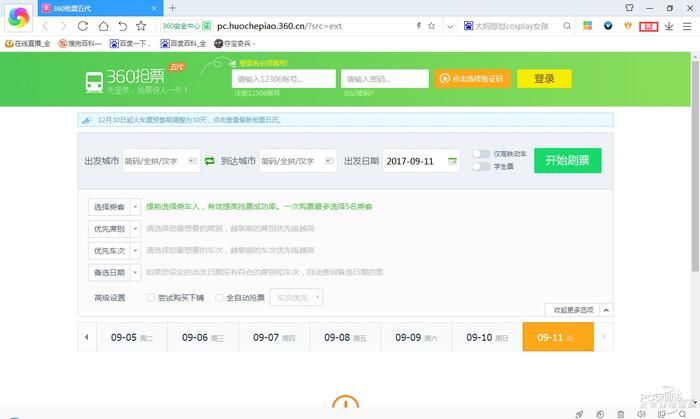Focus the 12306 account input field
The height and width of the screenshot is (419, 700).
[x=283, y=79]
